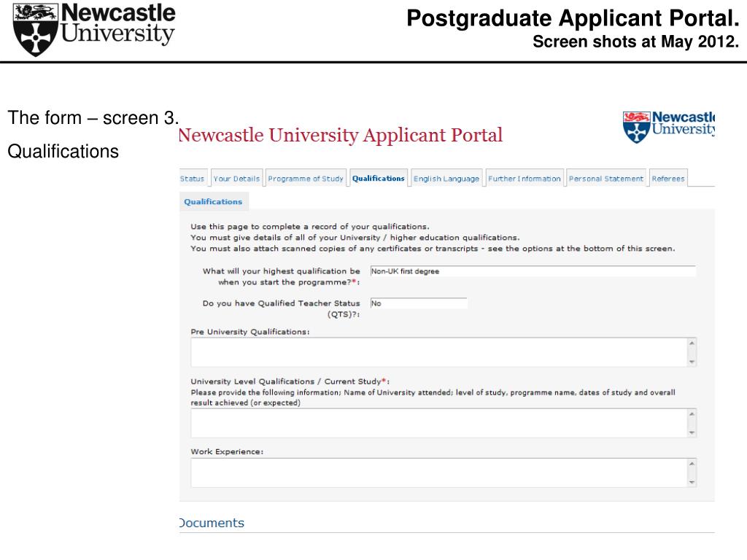747x560 pixels.
Task: Switch to the Personal Statement tab
Action: pyautogui.click(x=606, y=179)
